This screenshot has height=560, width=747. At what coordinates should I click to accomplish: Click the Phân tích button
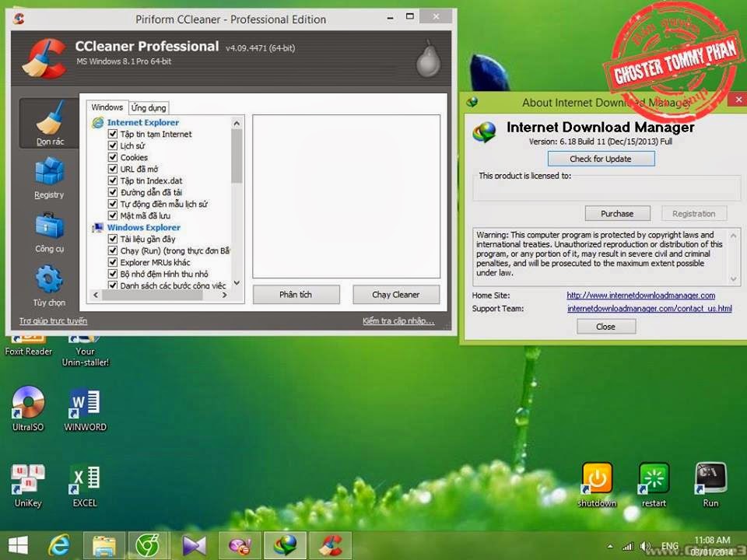click(296, 295)
